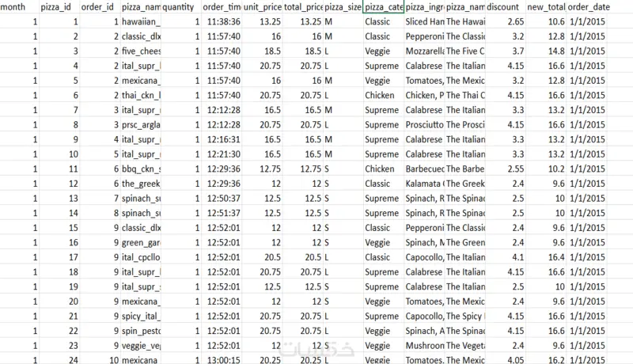Click the the_greek pizza name cell

coord(141,184)
